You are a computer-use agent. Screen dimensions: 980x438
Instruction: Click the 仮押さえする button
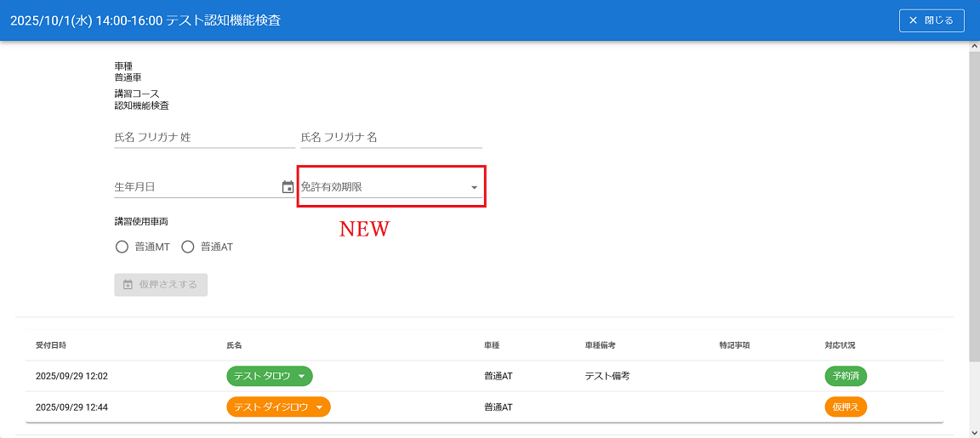point(161,285)
